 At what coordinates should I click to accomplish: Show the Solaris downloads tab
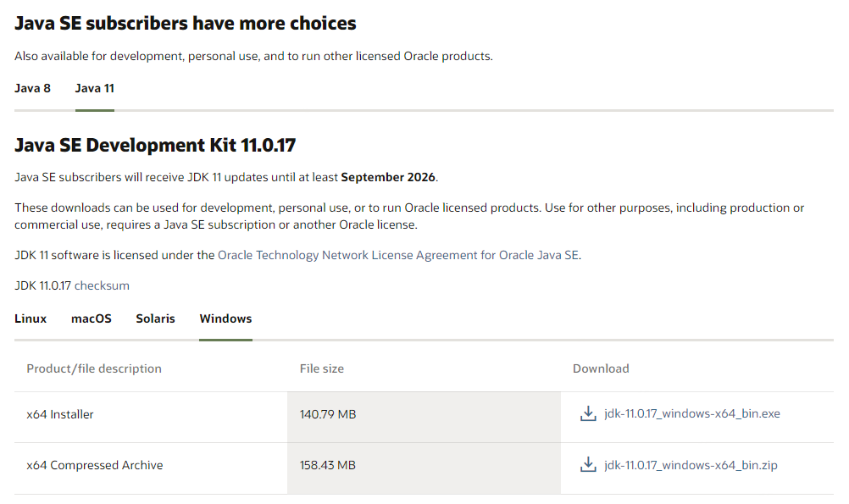coord(155,318)
